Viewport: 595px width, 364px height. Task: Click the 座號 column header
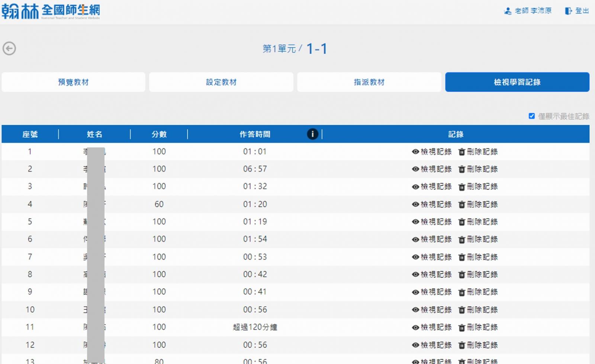coord(30,134)
